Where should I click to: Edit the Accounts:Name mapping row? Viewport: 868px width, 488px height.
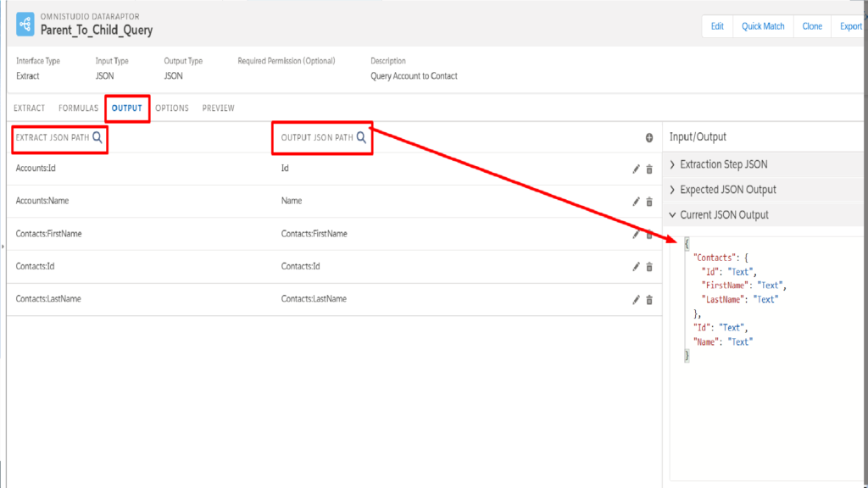636,202
